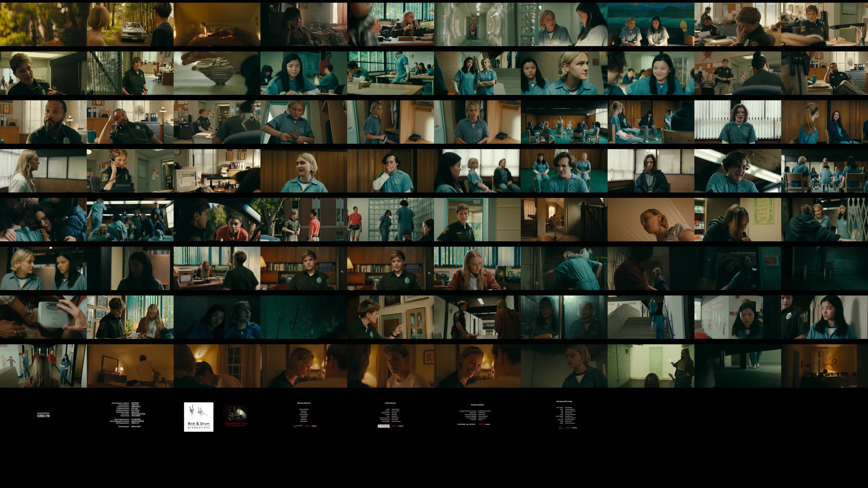
Task: Select the frame showing silver car in forest
Action: (130, 24)
